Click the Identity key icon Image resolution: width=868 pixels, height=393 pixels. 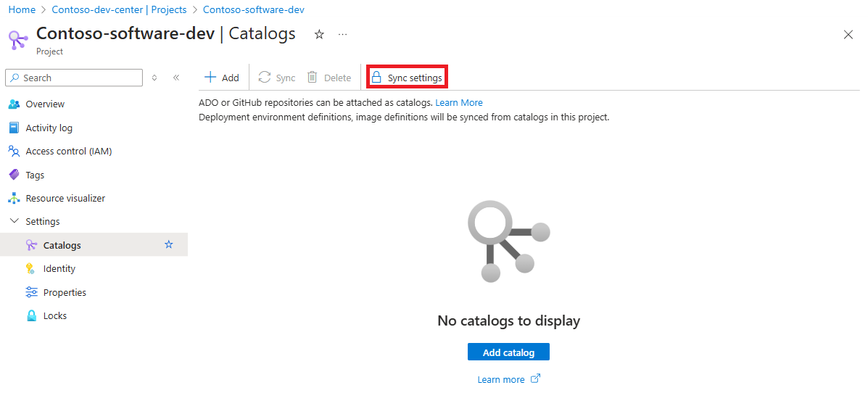[31, 268]
